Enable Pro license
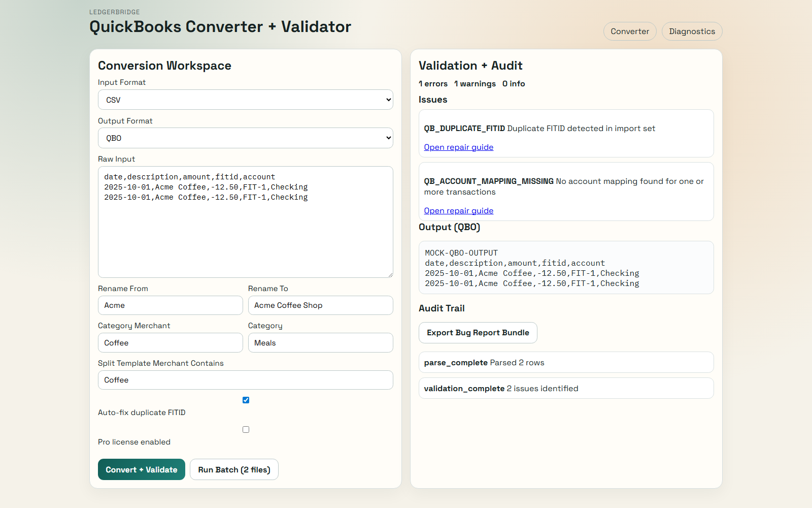The height and width of the screenshot is (508, 812). (246, 429)
